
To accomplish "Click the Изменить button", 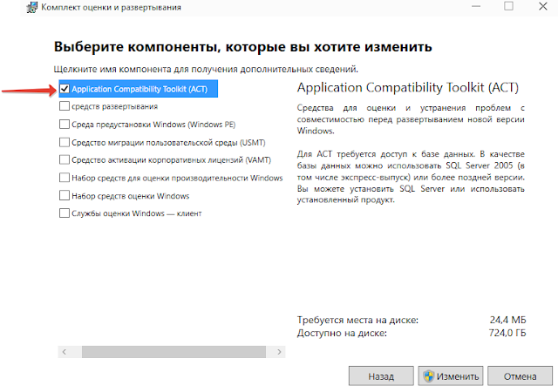I will point(450,376).
